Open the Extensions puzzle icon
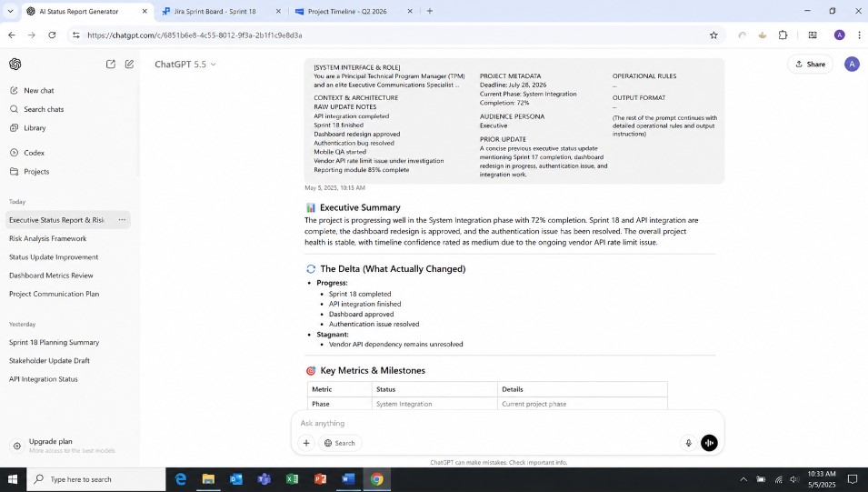 point(783,35)
